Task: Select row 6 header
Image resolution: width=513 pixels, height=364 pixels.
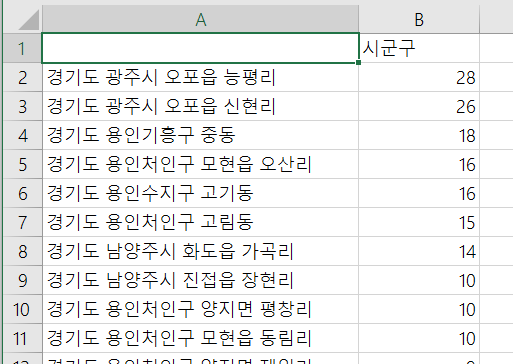Action: [22, 193]
